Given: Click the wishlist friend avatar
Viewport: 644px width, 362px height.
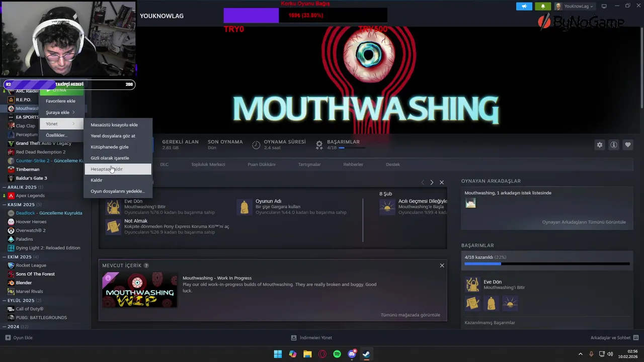Looking at the screenshot, I should point(470,203).
